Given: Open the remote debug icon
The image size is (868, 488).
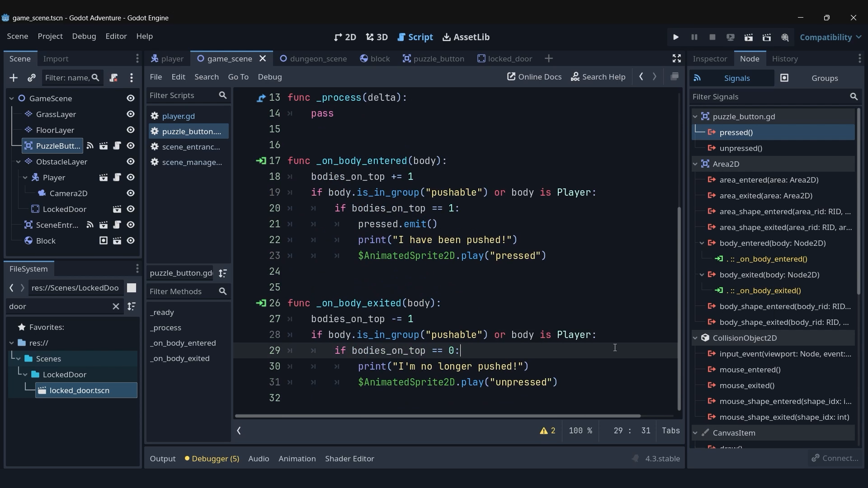Looking at the screenshot, I should point(730,37).
